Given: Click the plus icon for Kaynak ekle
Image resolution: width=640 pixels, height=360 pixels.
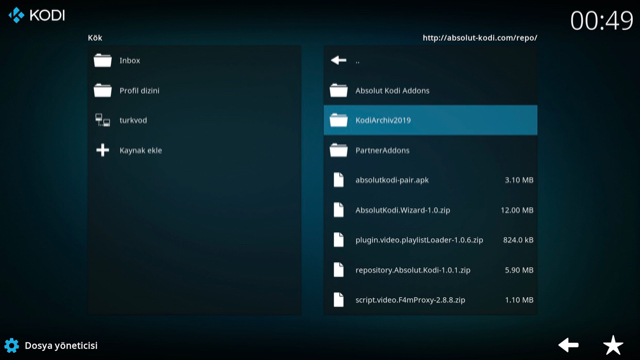Looking at the screenshot, I should pyautogui.click(x=102, y=150).
